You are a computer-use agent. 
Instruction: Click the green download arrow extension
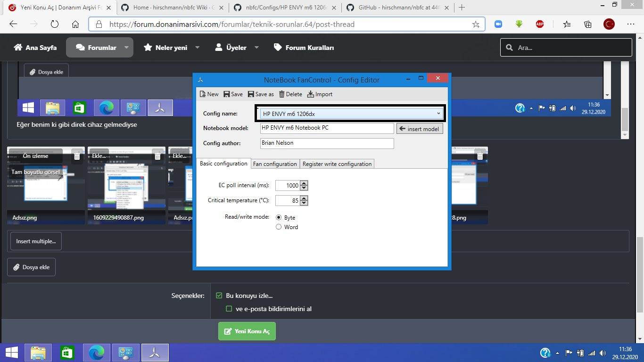519,24
